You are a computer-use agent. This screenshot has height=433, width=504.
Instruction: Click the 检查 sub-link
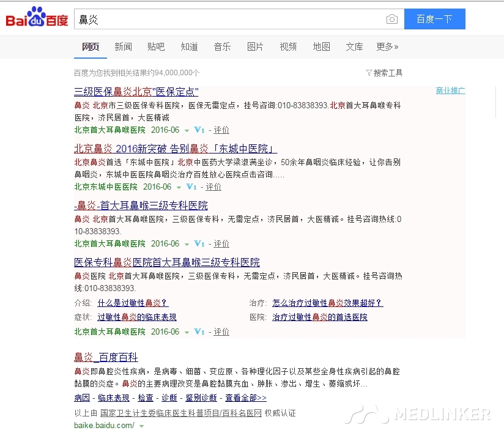point(146,398)
